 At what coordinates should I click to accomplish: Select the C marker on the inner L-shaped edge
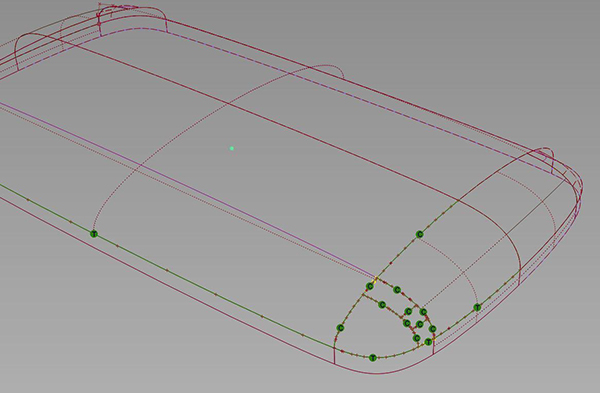[x=382, y=305]
